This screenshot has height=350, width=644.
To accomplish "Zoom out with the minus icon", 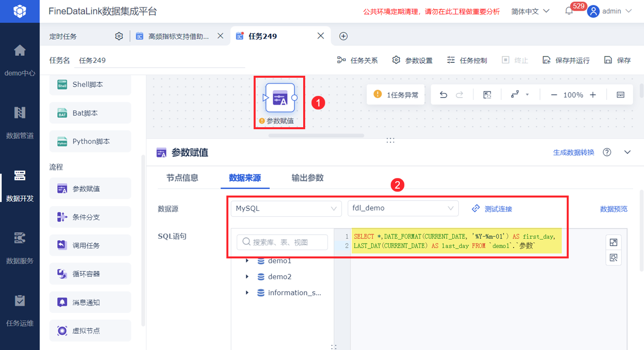I will [x=554, y=95].
